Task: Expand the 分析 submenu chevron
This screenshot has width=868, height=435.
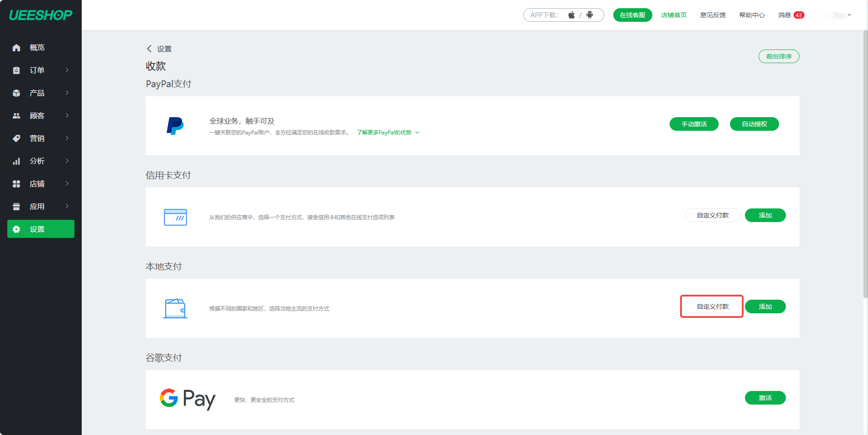Action: tap(67, 161)
